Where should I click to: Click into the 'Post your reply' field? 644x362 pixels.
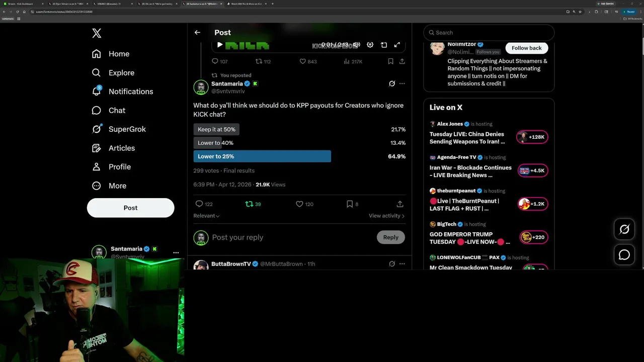click(292, 237)
